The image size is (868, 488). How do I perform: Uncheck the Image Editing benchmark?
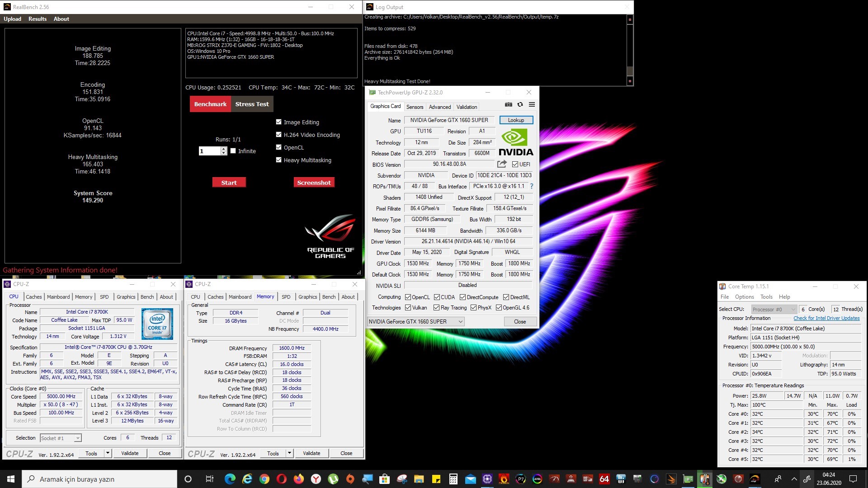(279, 122)
